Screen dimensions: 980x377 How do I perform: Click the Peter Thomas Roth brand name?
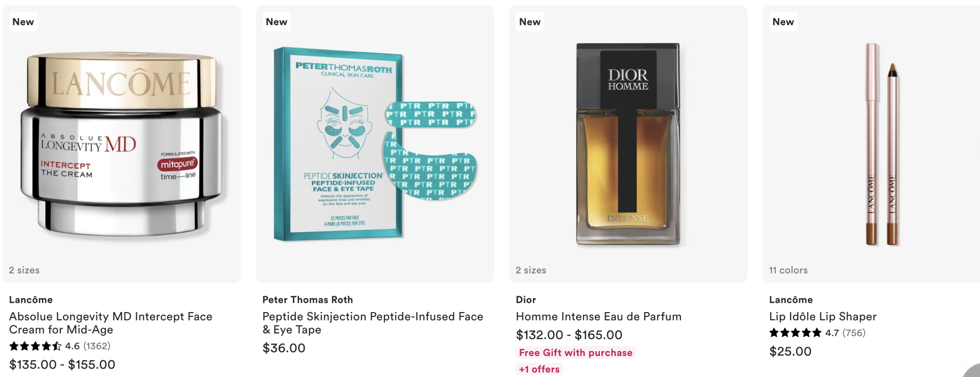[308, 300]
